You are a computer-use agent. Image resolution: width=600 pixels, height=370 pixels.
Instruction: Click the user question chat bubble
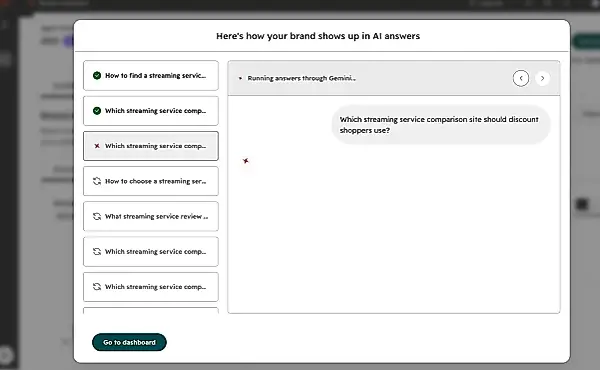coord(441,125)
